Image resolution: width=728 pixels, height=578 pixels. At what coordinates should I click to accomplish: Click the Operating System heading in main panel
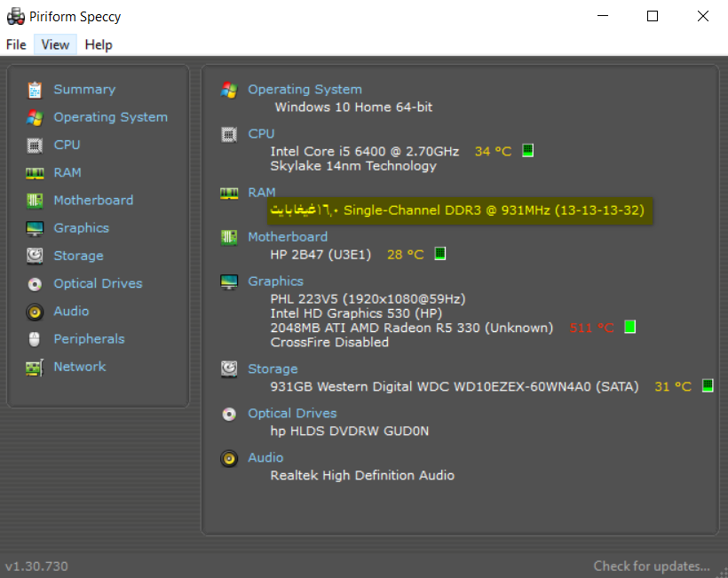click(x=305, y=90)
